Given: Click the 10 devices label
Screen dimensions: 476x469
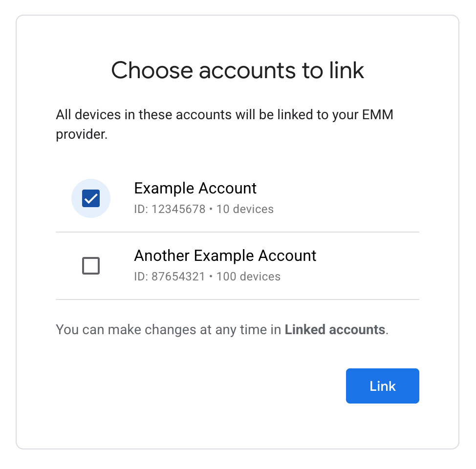Looking at the screenshot, I should [x=245, y=209].
